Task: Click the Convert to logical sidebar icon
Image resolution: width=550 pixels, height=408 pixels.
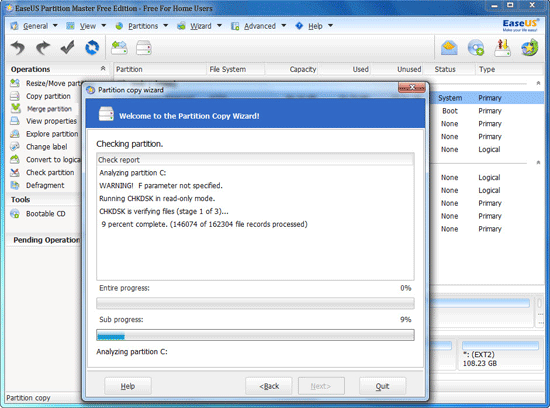Action: pos(15,160)
